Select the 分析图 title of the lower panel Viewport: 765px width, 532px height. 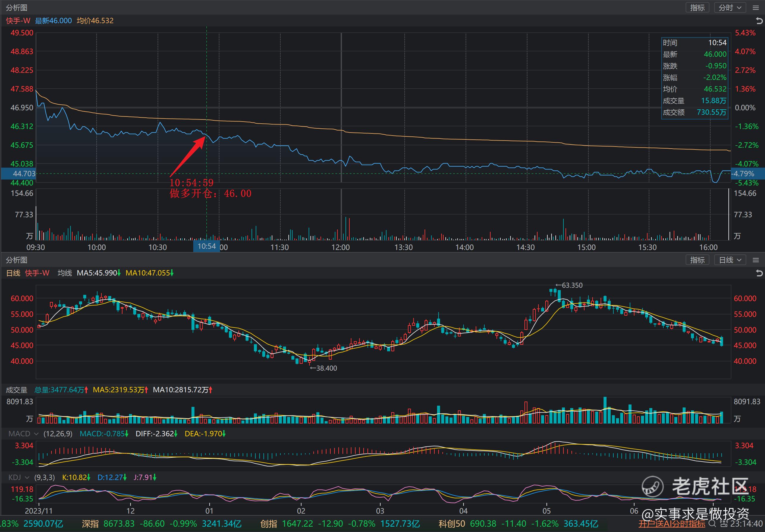tap(17, 260)
